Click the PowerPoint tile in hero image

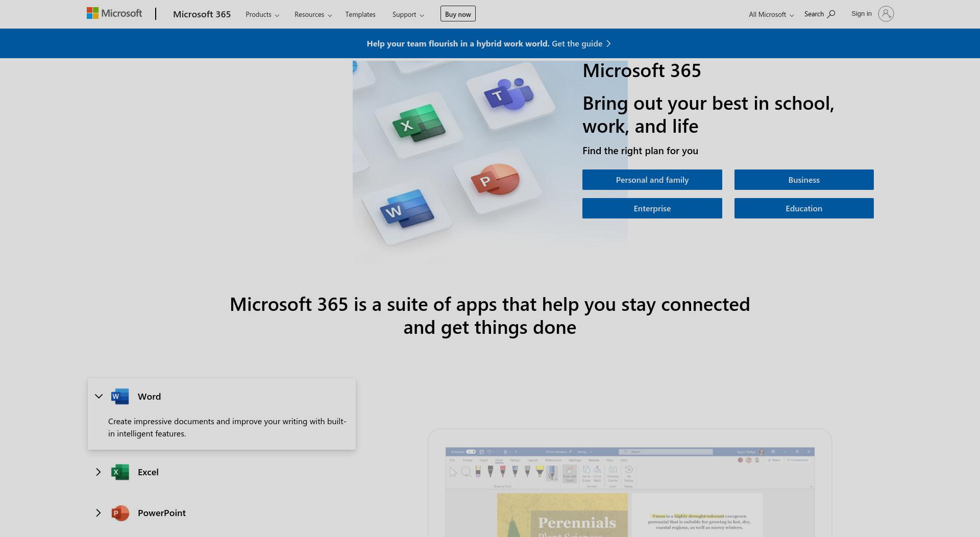[x=497, y=180]
